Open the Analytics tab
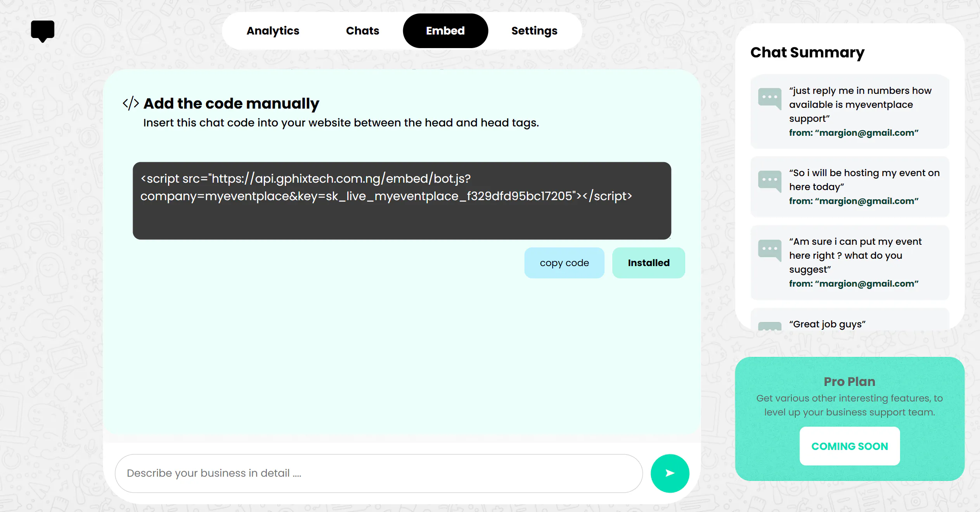 point(273,31)
